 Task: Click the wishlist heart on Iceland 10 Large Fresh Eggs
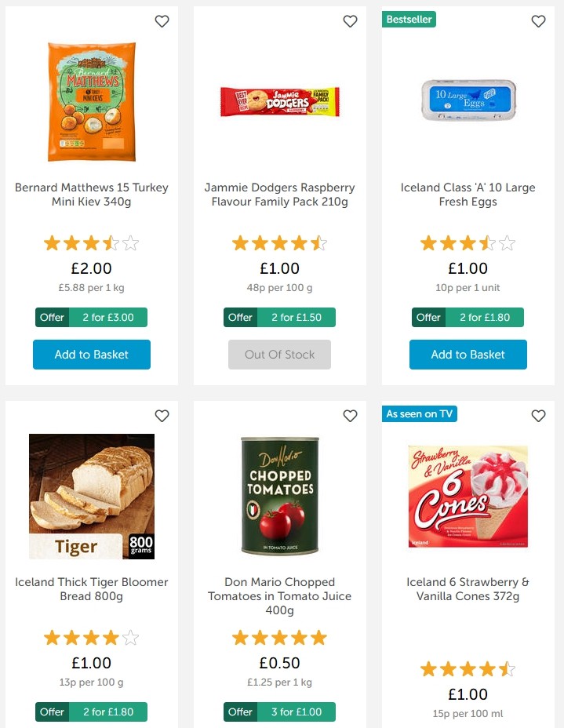tap(538, 22)
